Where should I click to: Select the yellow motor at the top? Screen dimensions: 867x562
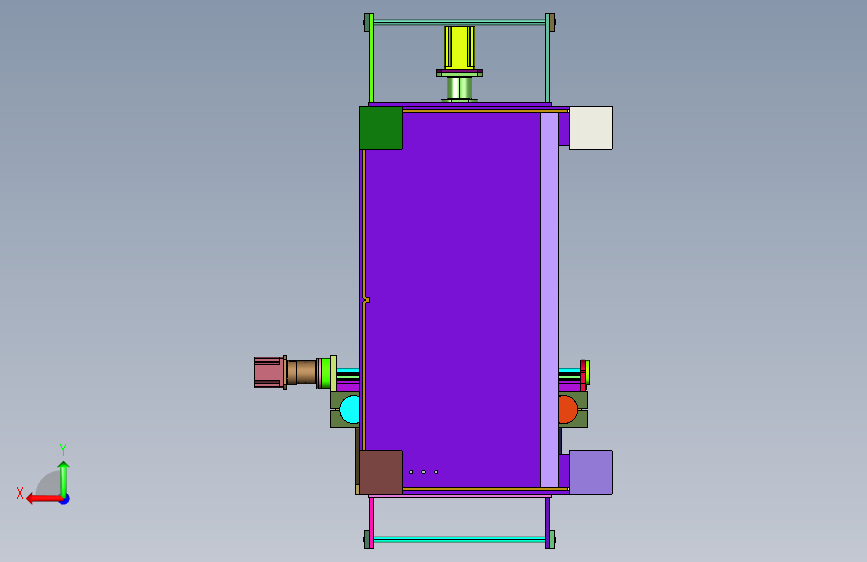pyautogui.click(x=459, y=48)
